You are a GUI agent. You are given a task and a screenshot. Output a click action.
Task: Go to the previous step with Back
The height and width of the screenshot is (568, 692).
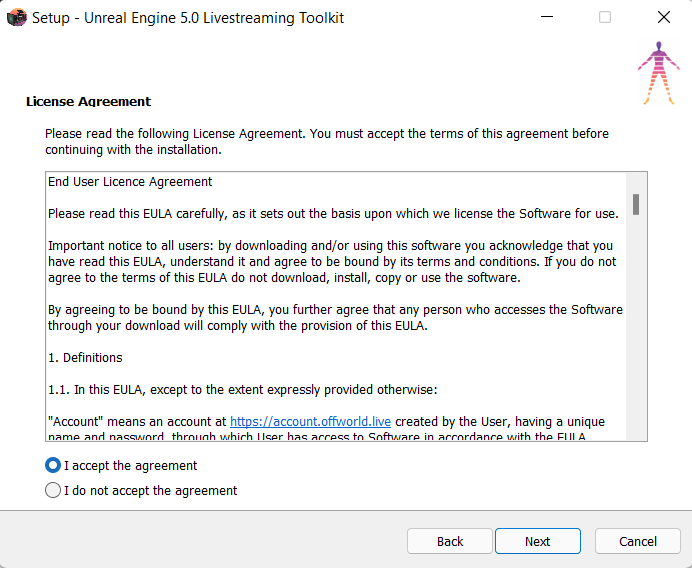[450, 541]
